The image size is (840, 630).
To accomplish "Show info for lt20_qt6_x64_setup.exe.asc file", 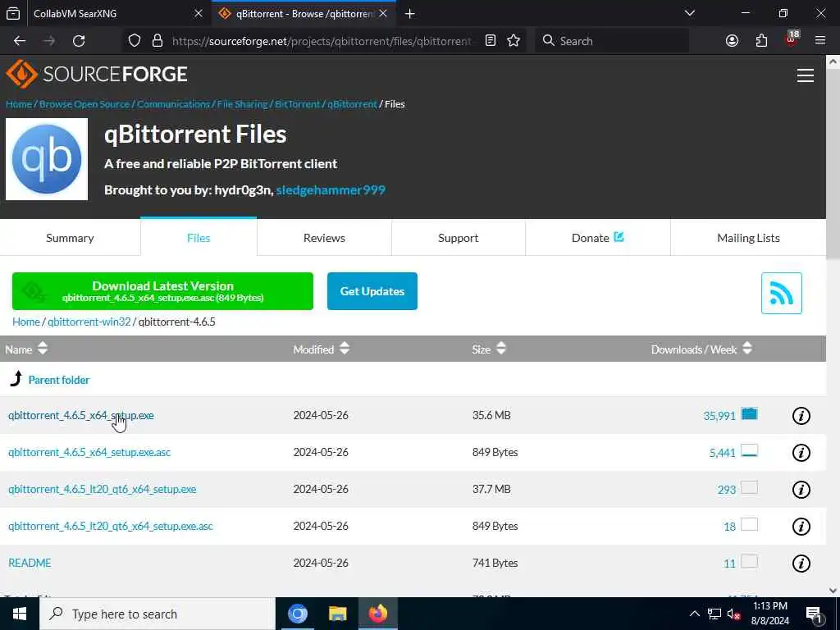I will [x=801, y=527].
